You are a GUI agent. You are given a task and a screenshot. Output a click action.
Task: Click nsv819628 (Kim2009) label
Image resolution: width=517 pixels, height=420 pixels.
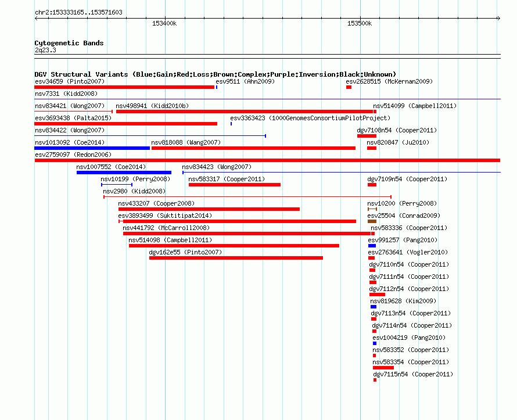point(403,301)
